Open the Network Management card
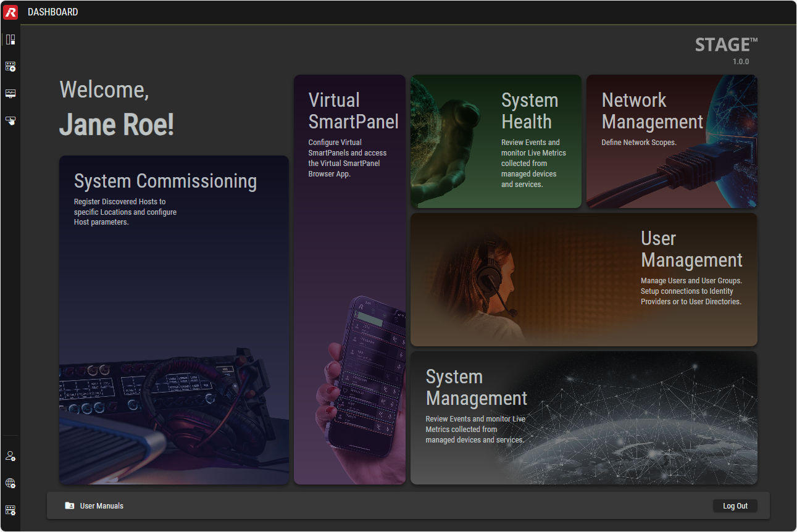 (x=672, y=141)
